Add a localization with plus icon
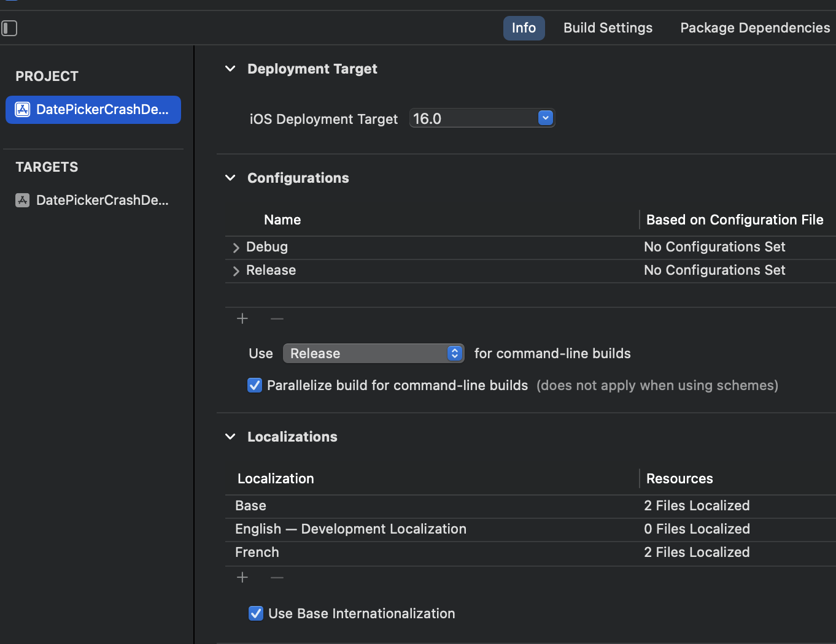 coord(242,577)
